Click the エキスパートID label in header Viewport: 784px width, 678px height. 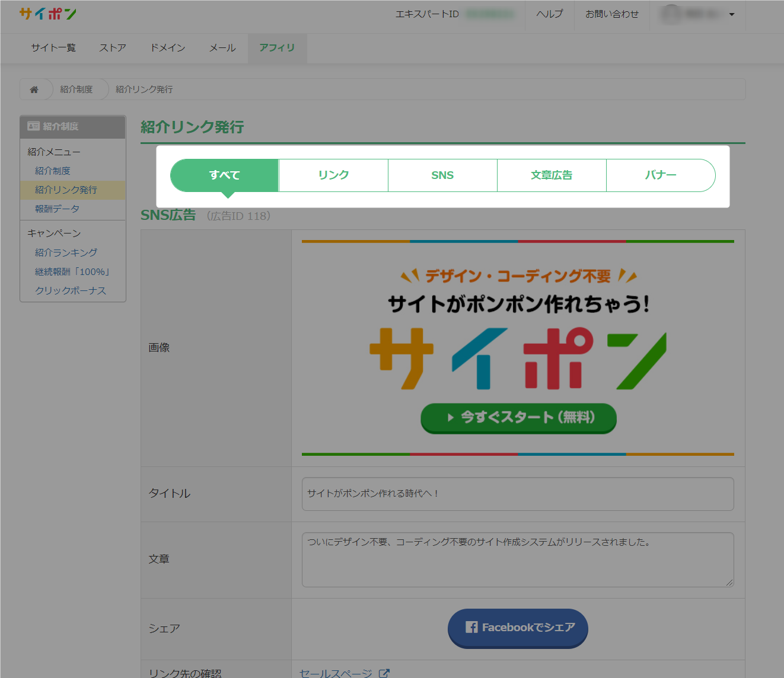pos(427,14)
